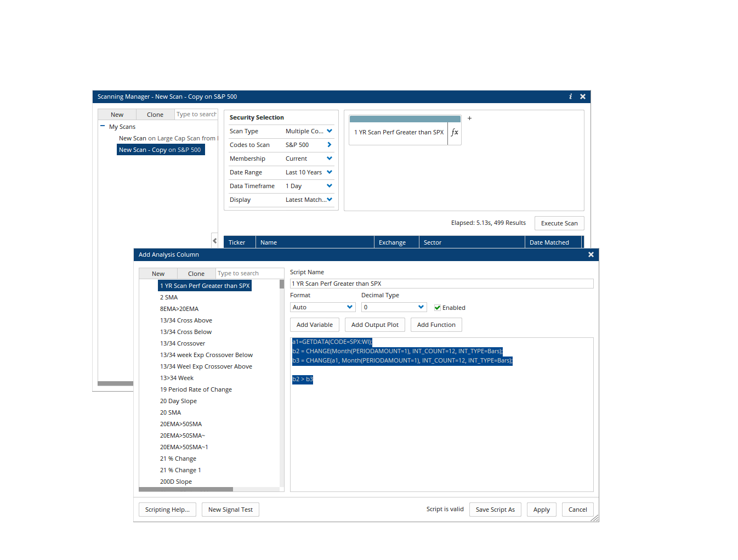Click Save Script As

point(495,510)
